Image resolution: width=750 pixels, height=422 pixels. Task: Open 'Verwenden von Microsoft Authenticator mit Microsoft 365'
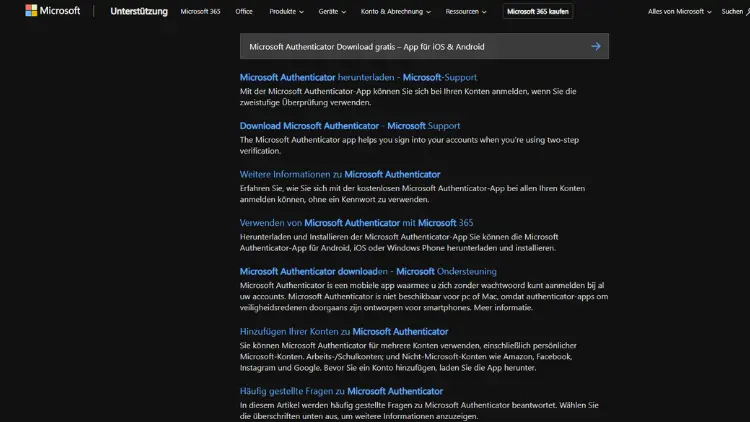[356, 223]
